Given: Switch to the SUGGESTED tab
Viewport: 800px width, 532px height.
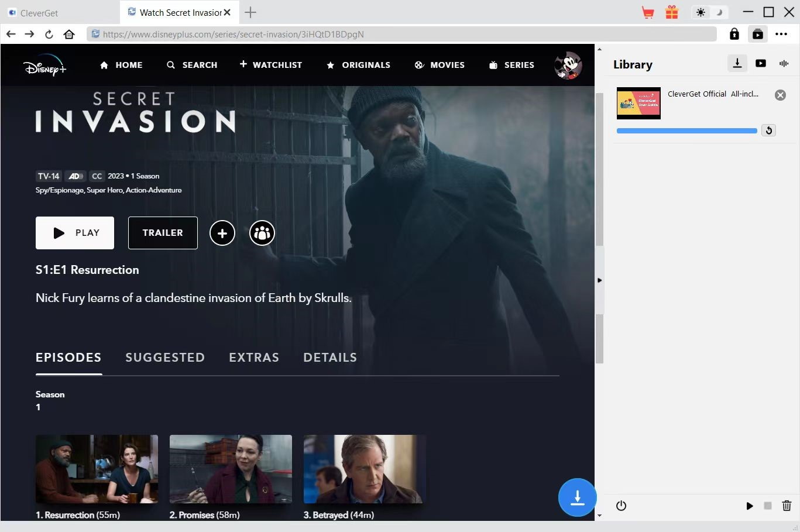Looking at the screenshot, I should (165, 358).
